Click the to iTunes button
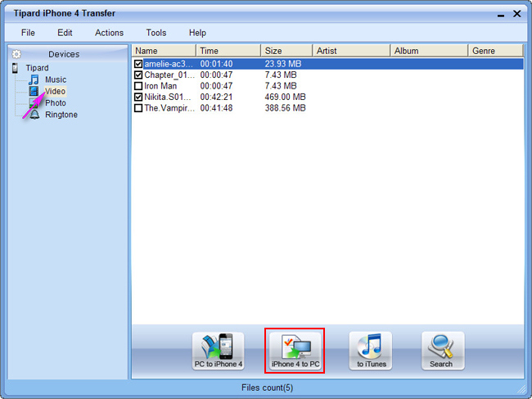 (x=371, y=351)
